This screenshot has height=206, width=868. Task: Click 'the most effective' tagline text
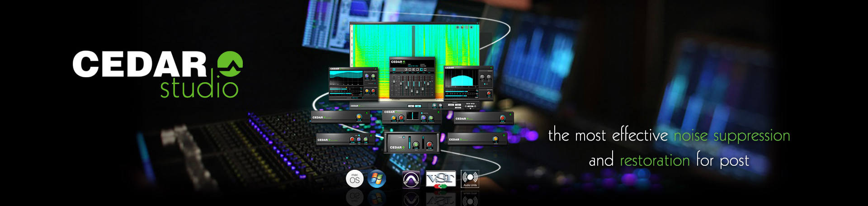[x=608, y=135]
